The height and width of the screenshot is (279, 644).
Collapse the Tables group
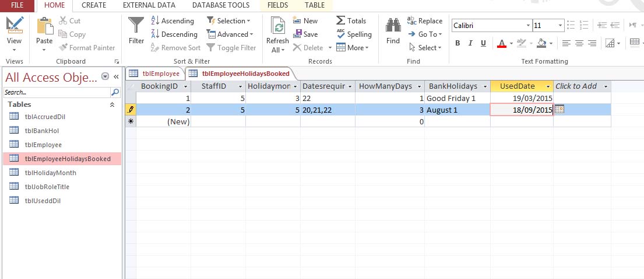tap(112, 105)
